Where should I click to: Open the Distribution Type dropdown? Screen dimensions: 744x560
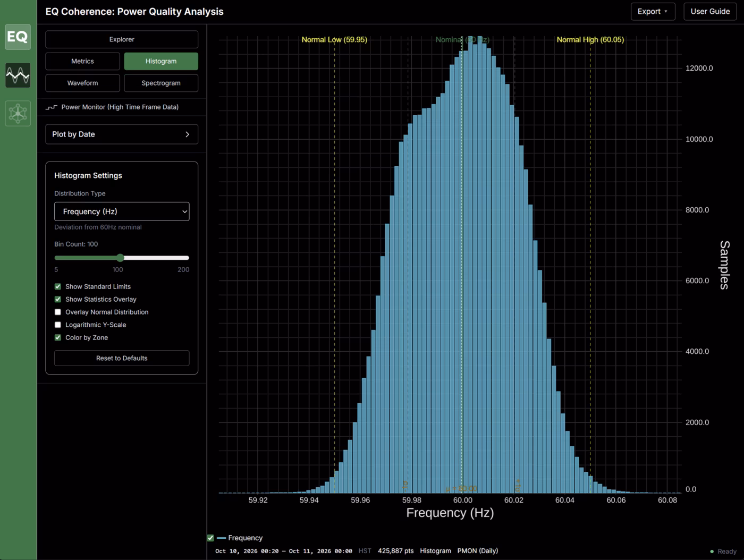click(122, 211)
